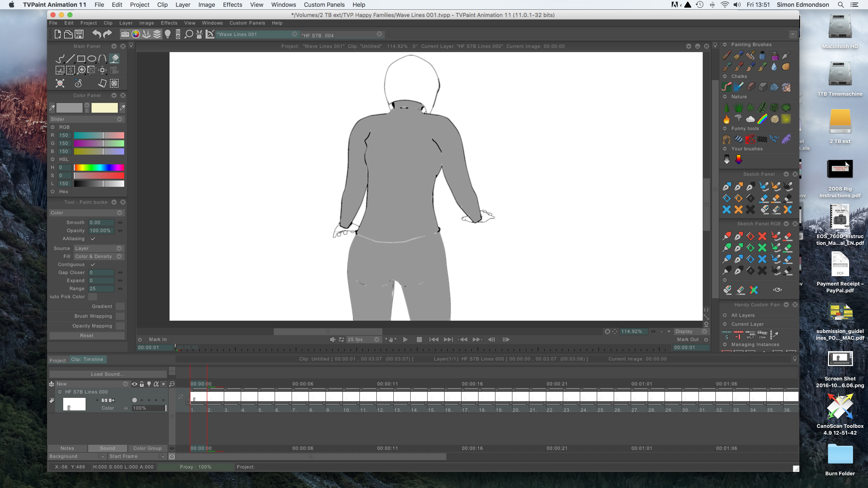Click the gray A color swatch
This screenshot has height=488, width=868.
tap(69, 108)
